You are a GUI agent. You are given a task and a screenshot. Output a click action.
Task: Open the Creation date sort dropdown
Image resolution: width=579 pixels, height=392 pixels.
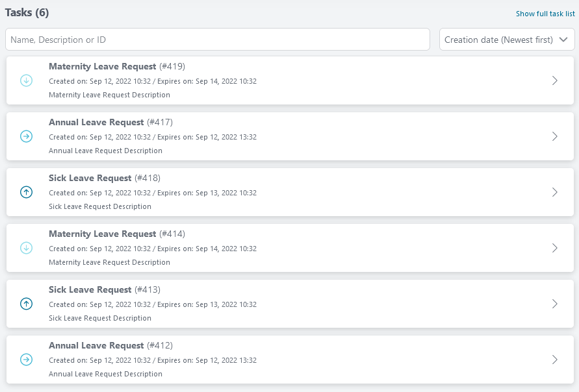[x=507, y=40]
